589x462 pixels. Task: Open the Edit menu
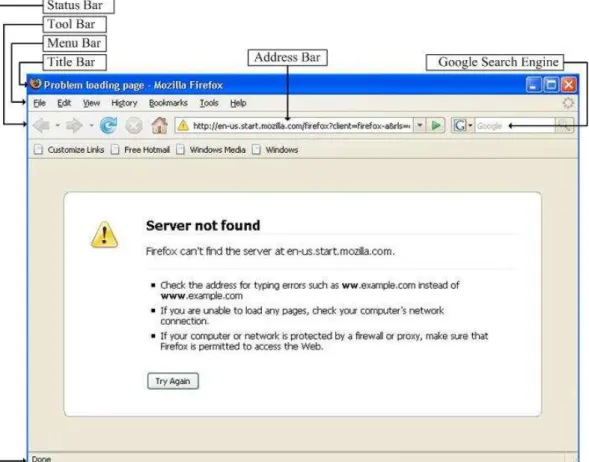64,103
